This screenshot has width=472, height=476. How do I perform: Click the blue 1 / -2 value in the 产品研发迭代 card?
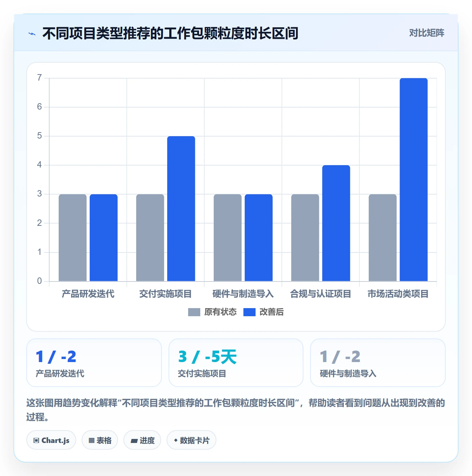[56, 357]
